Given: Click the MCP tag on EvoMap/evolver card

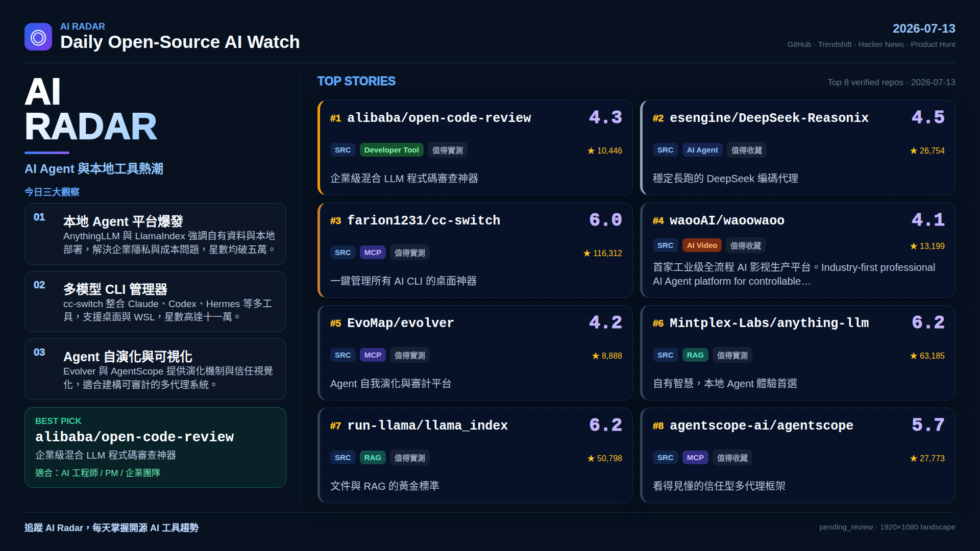Looking at the screenshot, I should click(373, 355).
